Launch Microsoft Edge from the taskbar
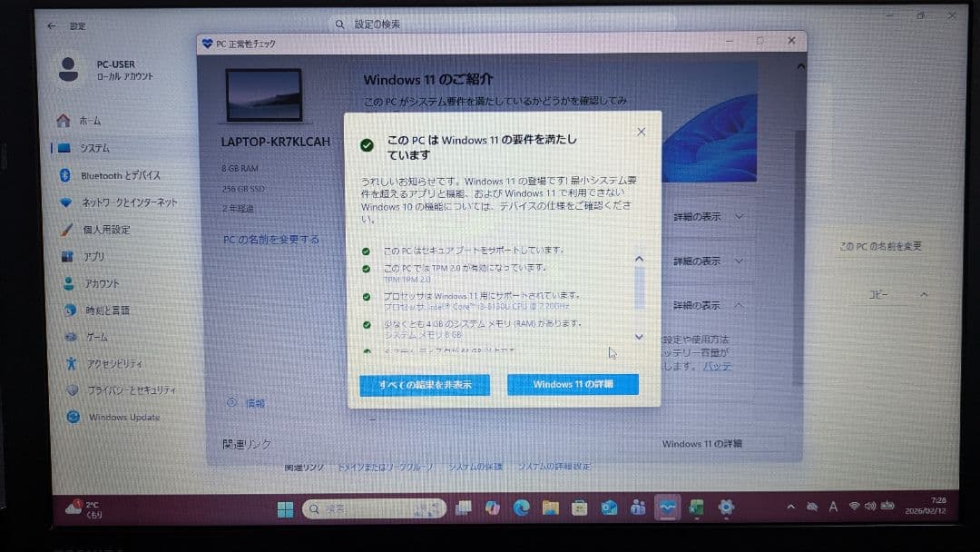 pyautogui.click(x=521, y=508)
